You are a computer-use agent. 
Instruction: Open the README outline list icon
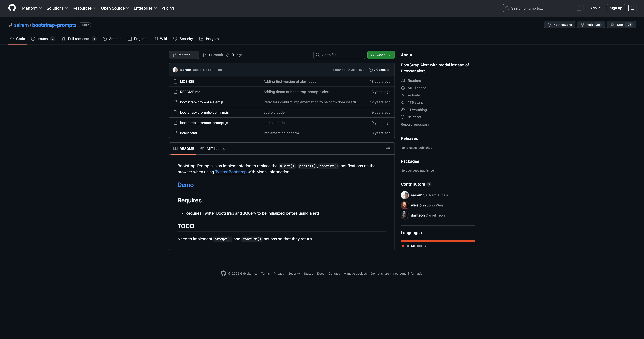click(x=388, y=149)
